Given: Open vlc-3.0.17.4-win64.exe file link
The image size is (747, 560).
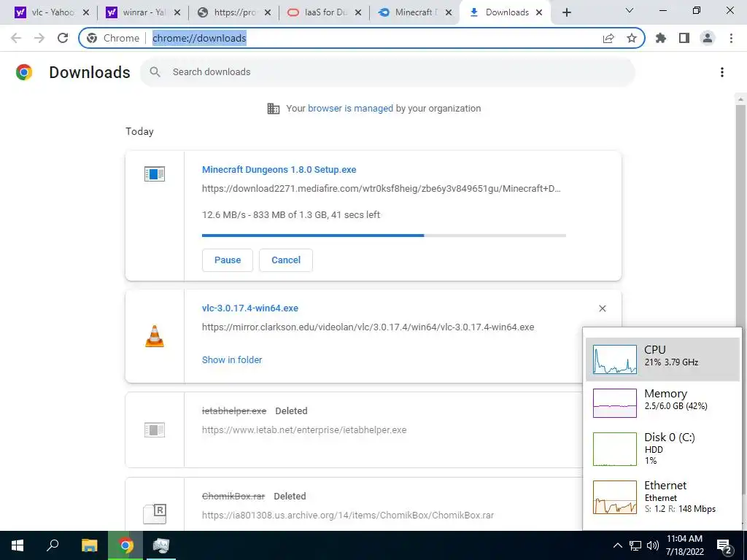Looking at the screenshot, I should click(x=250, y=308).
